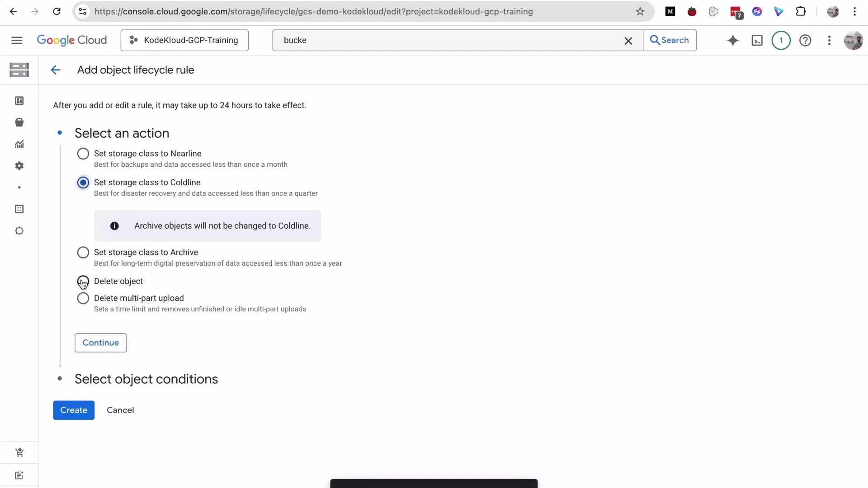
Task: Open the purple round browser extension
Action: pyautogui.click(x=757, y=12)
